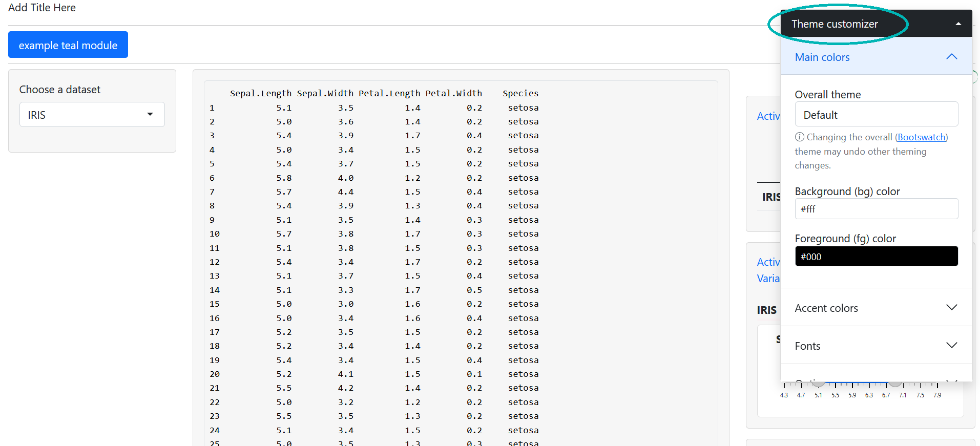Click the Sepal.Length column header in the data output

pos(260,94)
